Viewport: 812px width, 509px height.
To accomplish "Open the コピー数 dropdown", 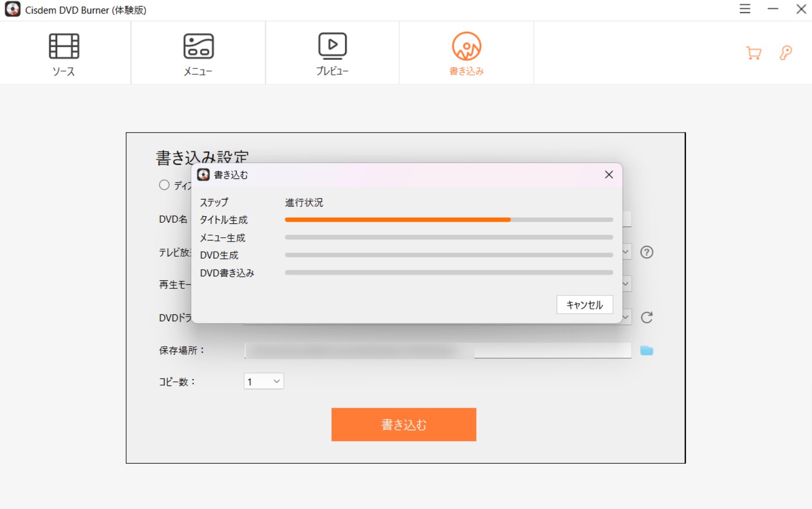I will tap(264, 381).
